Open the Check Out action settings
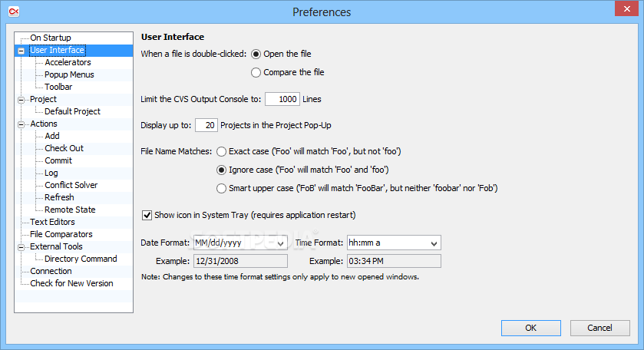The image size is (644, 350). tap(64, 148)
